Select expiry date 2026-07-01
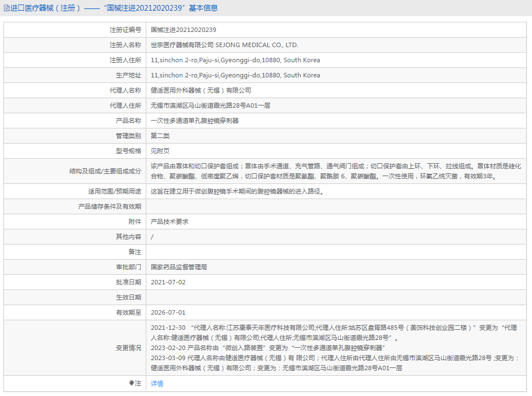 click(168, 312)
